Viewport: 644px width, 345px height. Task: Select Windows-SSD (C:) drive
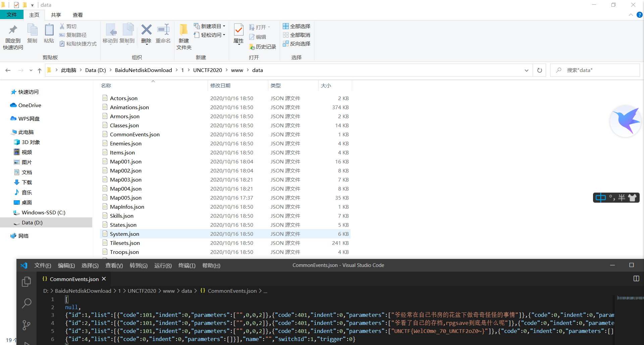(x=43, y=212)
